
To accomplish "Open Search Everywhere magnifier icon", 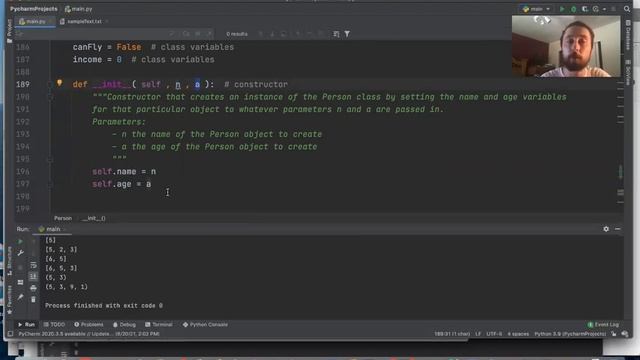I will pyautogui.click(x=627, y=9).
